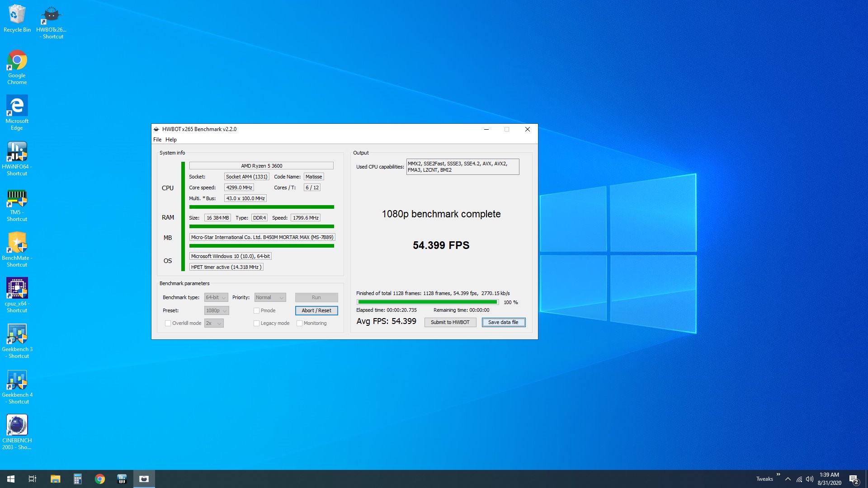Image resolution: width=868 pixels, height=488 pixels.
Task: Click the taskbar clock showing 1:39 AM
Action: point(829,479)
